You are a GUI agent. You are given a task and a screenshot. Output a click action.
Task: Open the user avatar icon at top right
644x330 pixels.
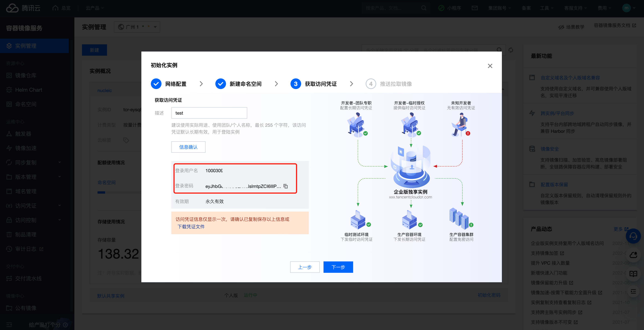[626, 8]
